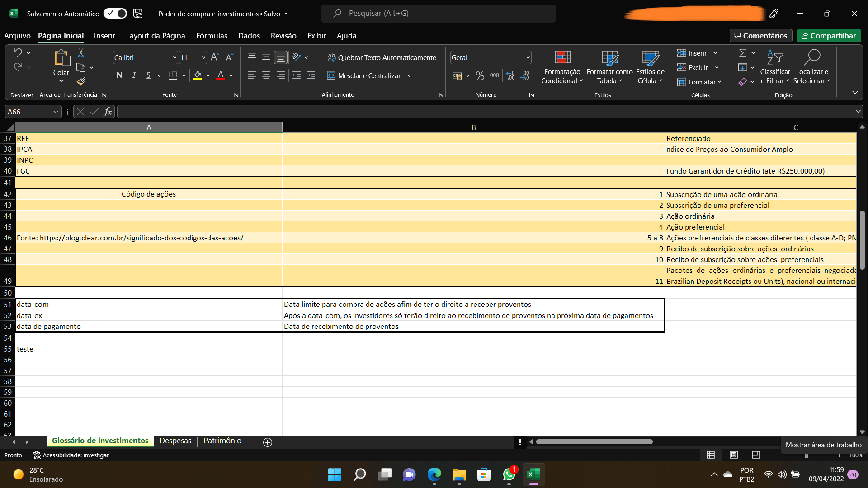868x488 pixels.
Task: Open the Fórmulas ribbon tab
Action: pyautogui.click(x=212, y=36)
